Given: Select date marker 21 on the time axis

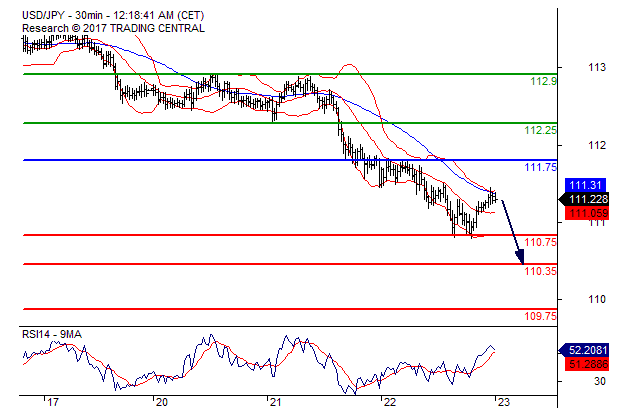Looking at the screenshot, I should click(274, 402).
